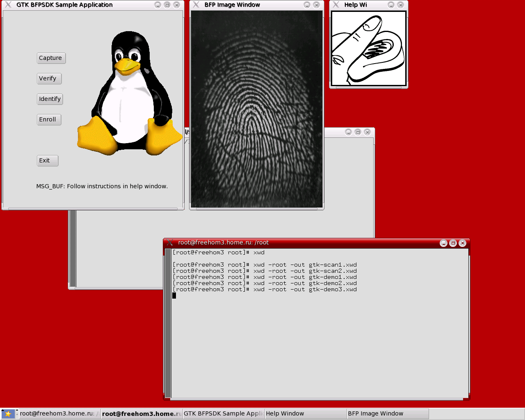Click the finger-on-sensor help illustration

tap(368, 48)
